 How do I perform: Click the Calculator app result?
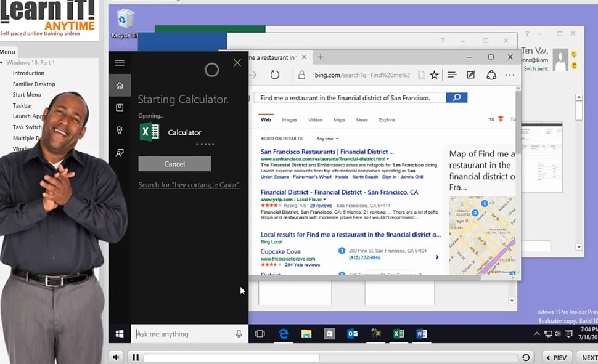pyautogui.click(x=171, y=132)
